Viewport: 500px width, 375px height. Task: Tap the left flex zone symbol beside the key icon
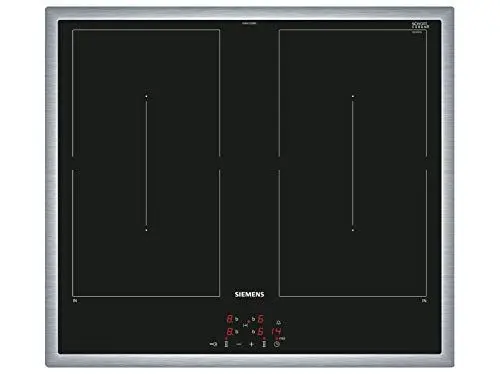(226, 344)
